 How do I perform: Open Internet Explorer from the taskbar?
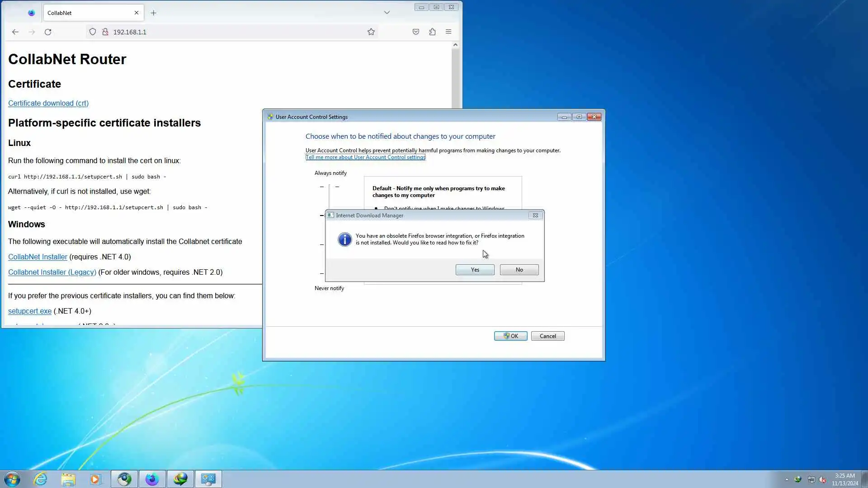click(x=41, y=479)
